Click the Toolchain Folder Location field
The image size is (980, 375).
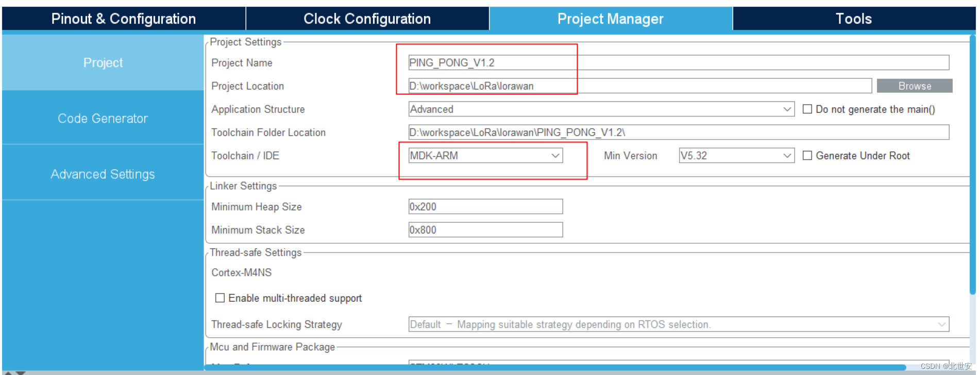(679, 132)
